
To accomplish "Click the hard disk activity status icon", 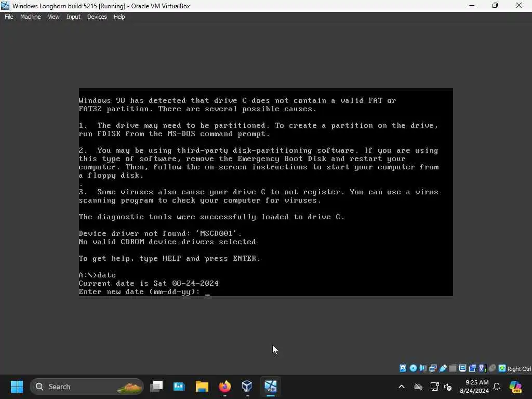I will (403, 368).
